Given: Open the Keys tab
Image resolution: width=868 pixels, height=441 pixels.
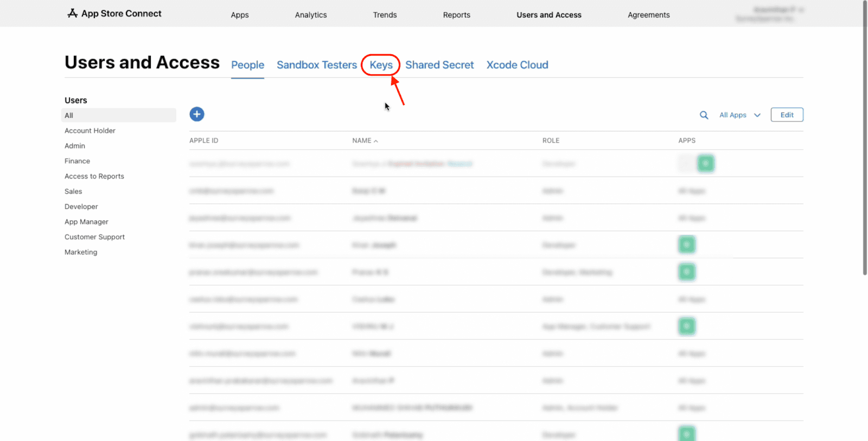Looking at the screenshot, I should coord(381,65).
